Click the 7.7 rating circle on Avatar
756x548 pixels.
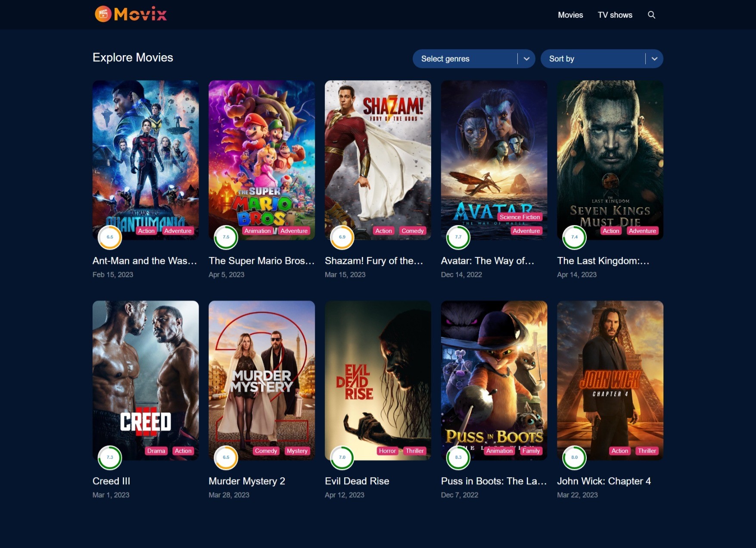pyautogui.click(x=458, y=237)
